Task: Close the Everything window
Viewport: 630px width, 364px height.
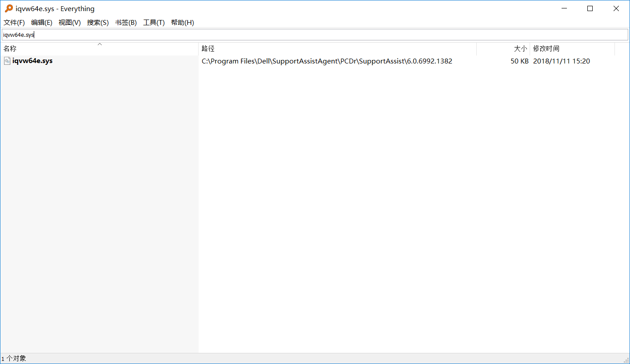Action: [x=616, y=8]
